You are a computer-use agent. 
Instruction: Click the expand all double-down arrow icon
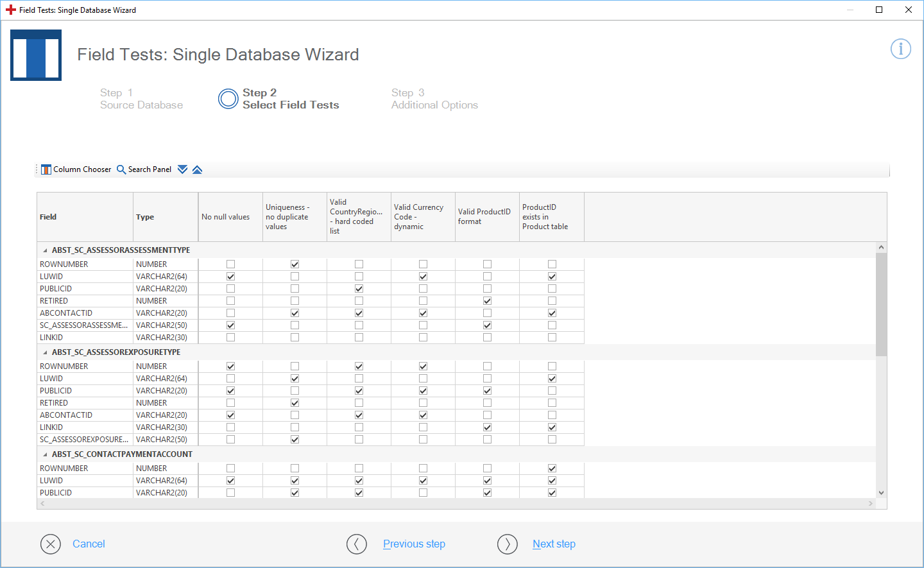(x=182, y=169)
